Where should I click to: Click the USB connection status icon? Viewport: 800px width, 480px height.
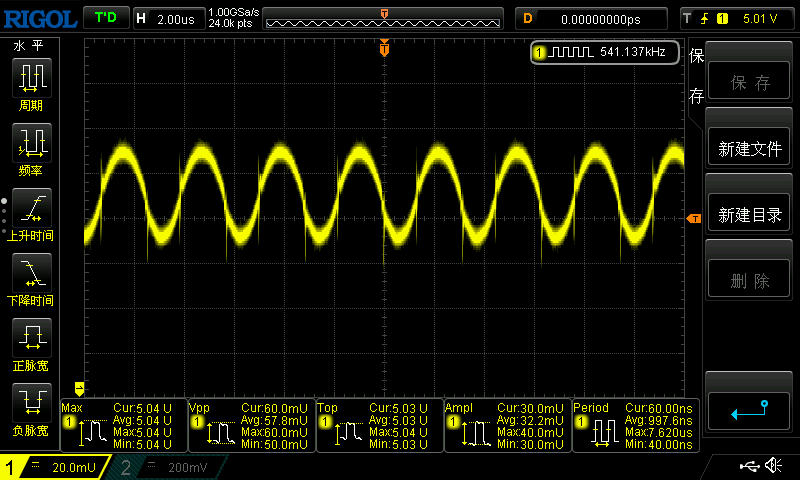748,466
